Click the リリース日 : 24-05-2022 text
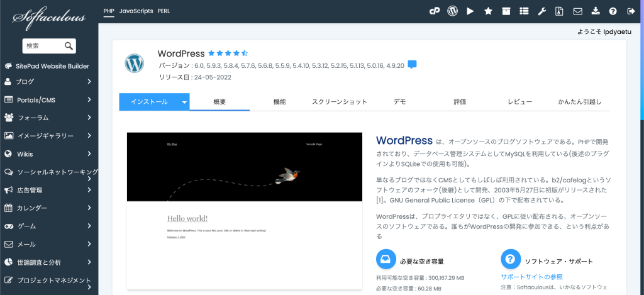This screenshot has height=295, width=644. tap(195, 77)
